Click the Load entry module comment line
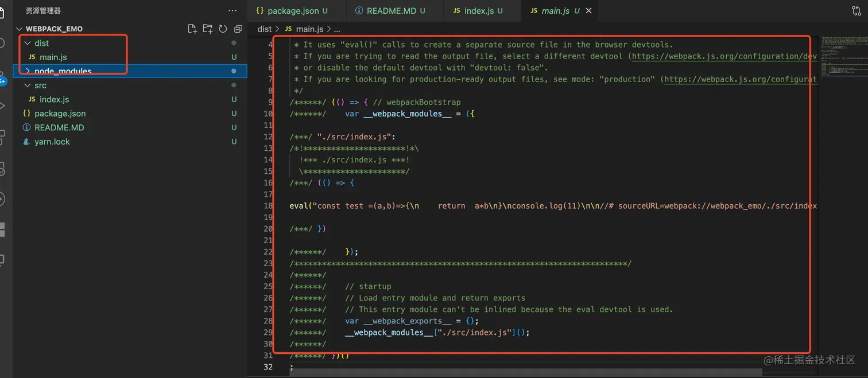Image resolution: width=868 pixels, height=378 pixels. [435, 298]
